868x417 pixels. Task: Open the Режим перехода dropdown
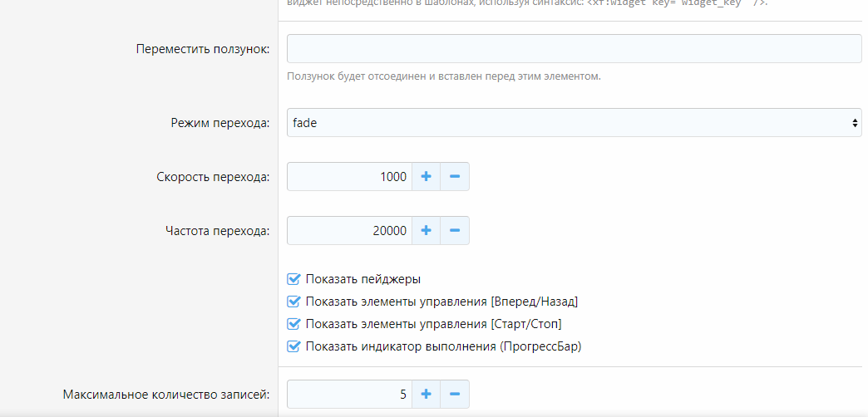point(574,123)
